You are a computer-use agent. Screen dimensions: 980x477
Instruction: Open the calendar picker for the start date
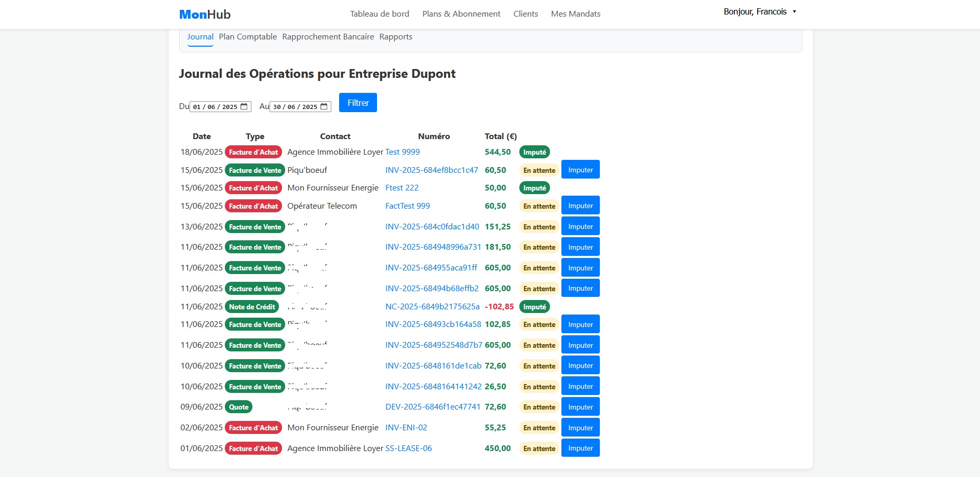pos(243,106)
